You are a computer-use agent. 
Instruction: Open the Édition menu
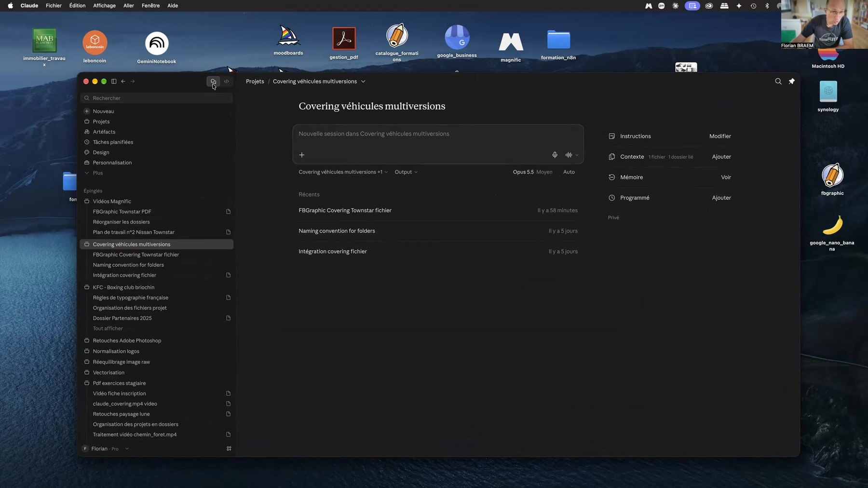77,6
